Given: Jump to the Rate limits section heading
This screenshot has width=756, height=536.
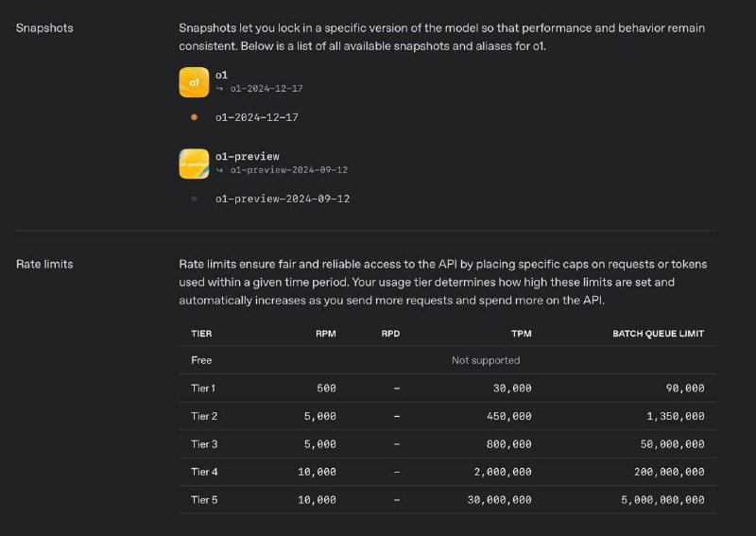Looking at the screenshot, I should [44, 264].
